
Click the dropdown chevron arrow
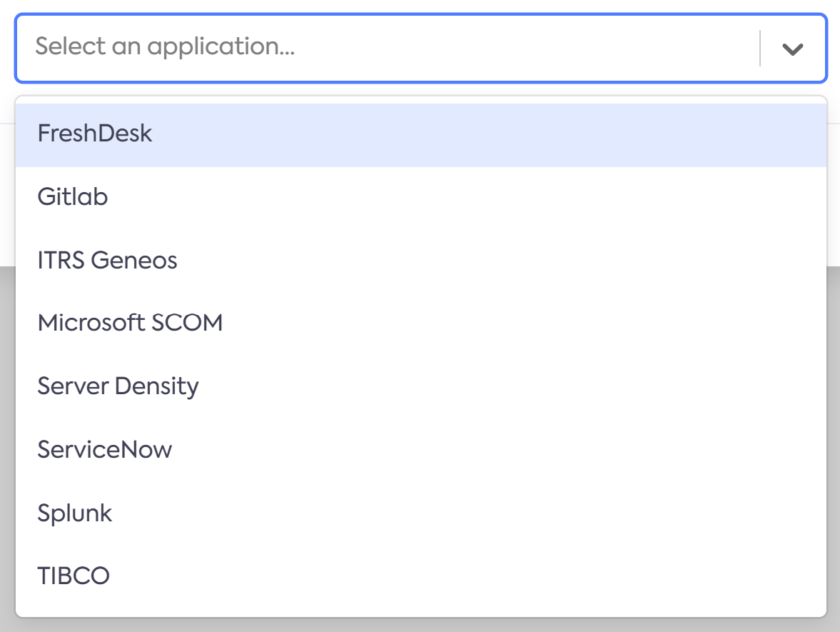click(x=792, y=49)
